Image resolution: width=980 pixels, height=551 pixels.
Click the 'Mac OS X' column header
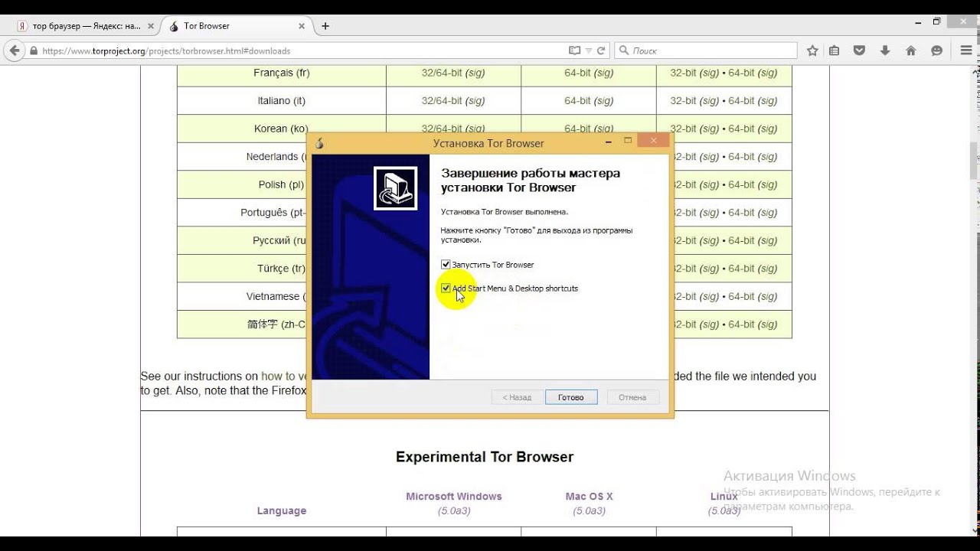coord(590,497)
